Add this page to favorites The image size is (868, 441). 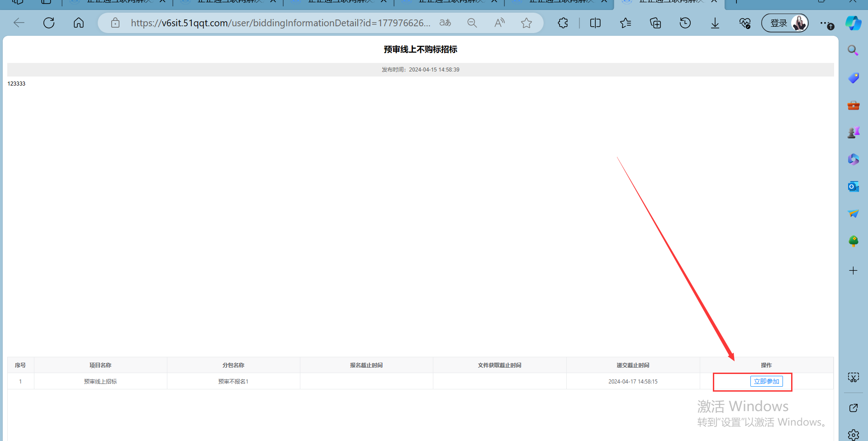[526, 23]
